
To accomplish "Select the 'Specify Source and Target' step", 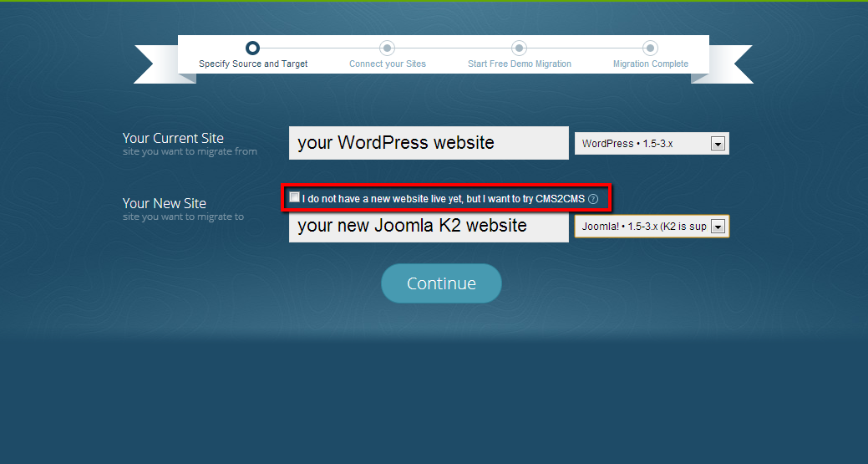I will pyautogui.click(x=253, y=64).
